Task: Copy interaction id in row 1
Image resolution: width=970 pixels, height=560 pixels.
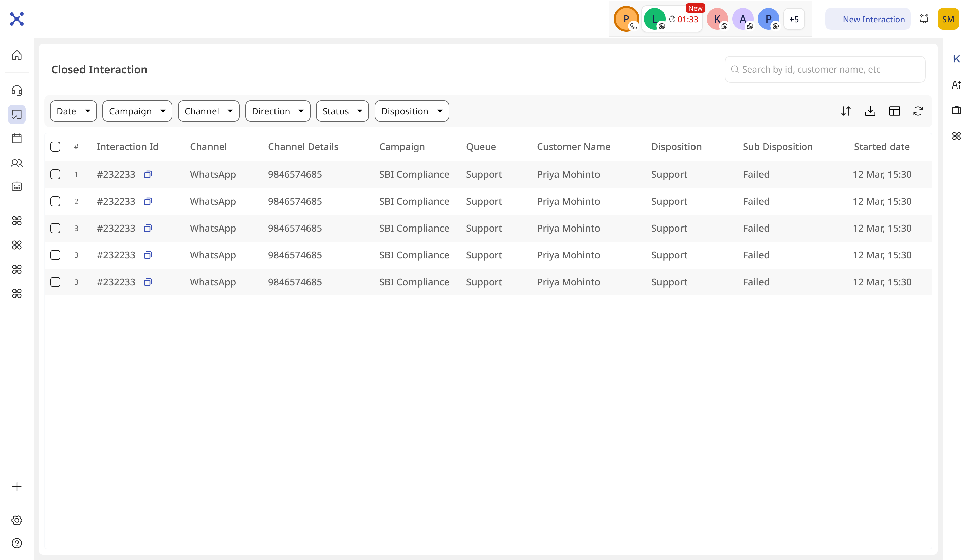Action: [148, 174]
